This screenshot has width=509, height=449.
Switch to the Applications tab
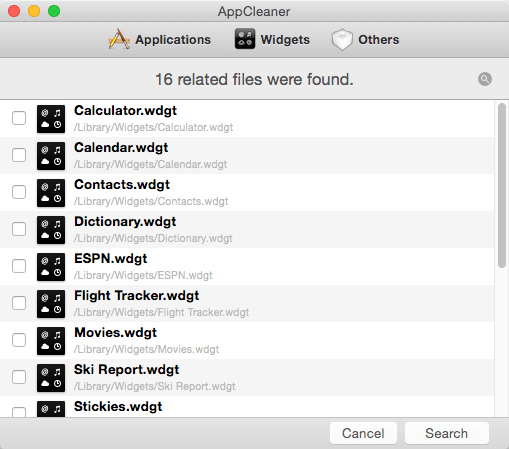(x=160, y=40)
